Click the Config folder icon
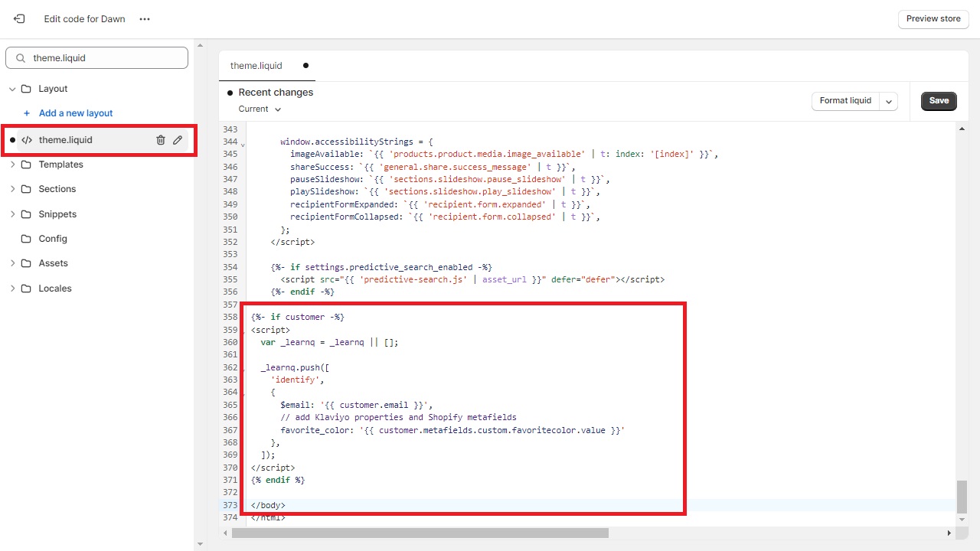Screen dimensions: 980x551 coord(27,239)
